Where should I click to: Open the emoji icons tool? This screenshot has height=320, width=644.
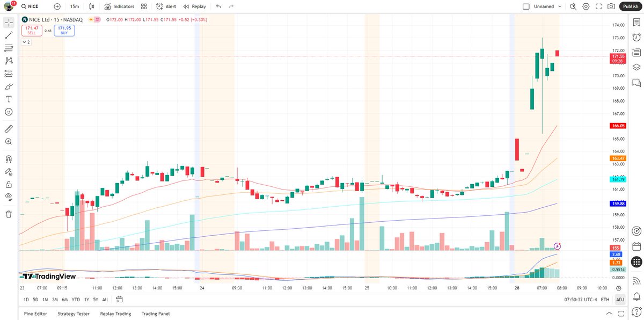9,112
